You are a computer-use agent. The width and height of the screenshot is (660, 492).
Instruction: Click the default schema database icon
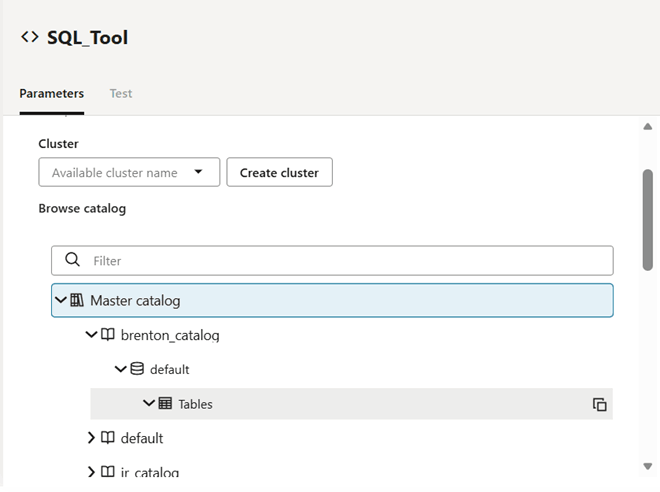point(137,369)
